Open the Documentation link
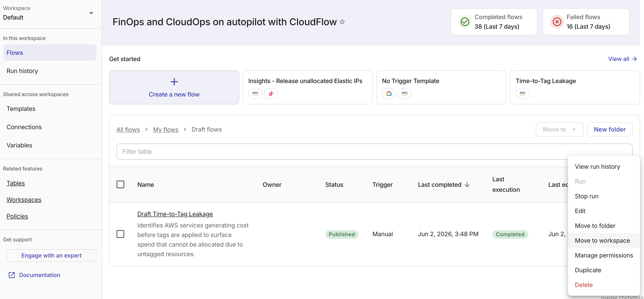The image size is (644, 299). [40, 275]
